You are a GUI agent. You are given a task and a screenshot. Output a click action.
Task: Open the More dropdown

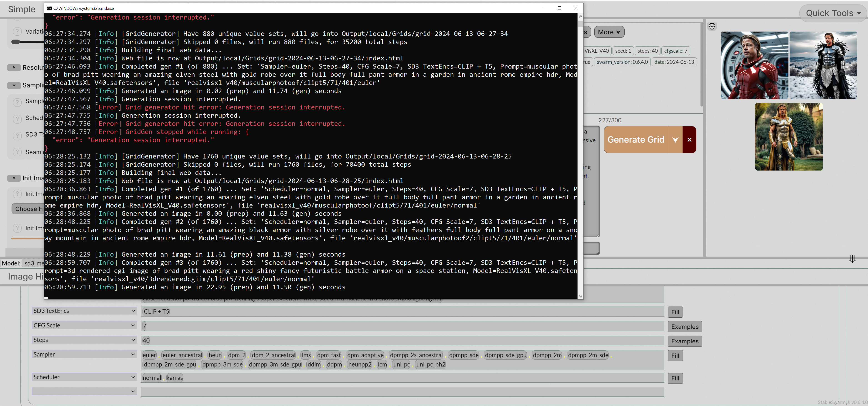tap(609, 32)
